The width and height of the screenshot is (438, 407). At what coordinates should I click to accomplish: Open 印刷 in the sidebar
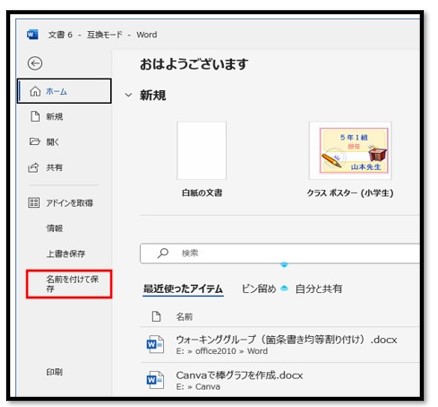coord(54,372)
